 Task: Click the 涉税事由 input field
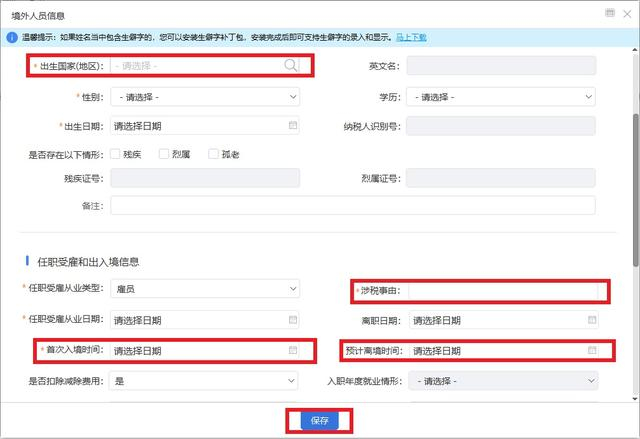(504, 291)
